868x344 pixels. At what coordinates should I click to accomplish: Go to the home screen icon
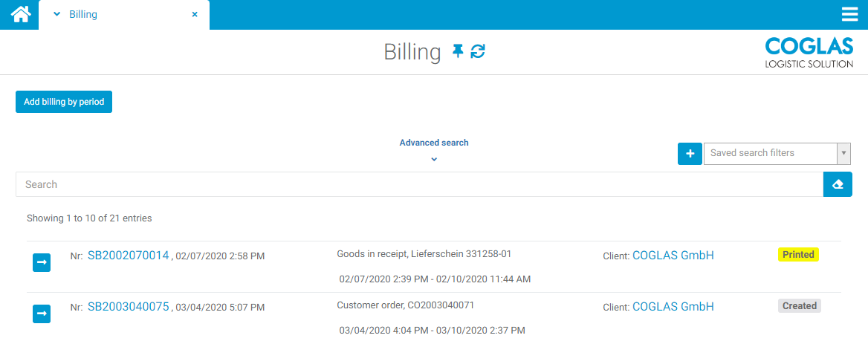click(x=20, y=14)
